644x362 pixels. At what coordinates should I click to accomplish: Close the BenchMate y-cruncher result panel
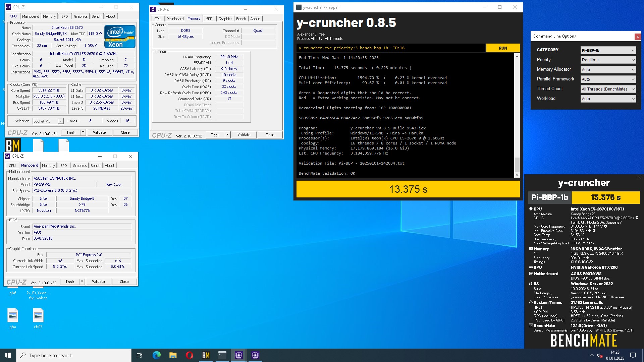[640, 178]
